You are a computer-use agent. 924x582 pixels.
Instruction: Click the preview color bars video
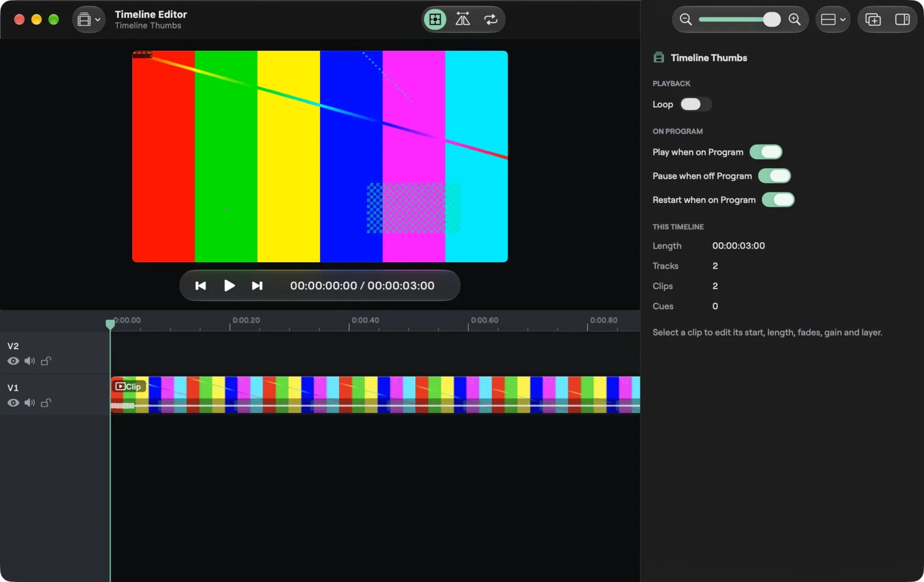(x=320, y=157)
